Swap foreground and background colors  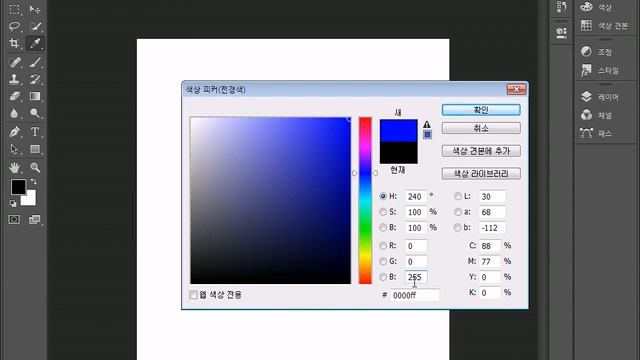34,181
